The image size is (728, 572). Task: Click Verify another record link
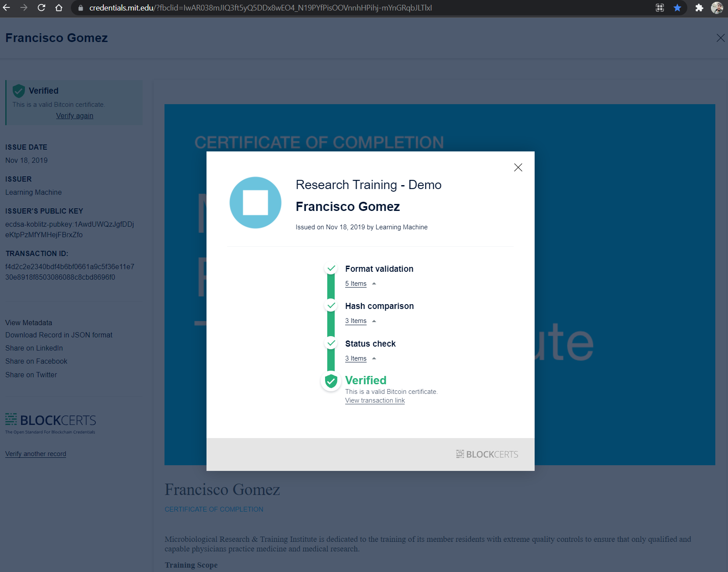pos(35,454)
